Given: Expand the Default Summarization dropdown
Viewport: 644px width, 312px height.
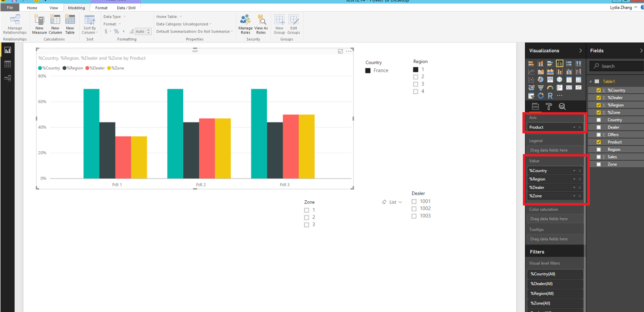Looking at the screenshot, I should coord(195,32).
